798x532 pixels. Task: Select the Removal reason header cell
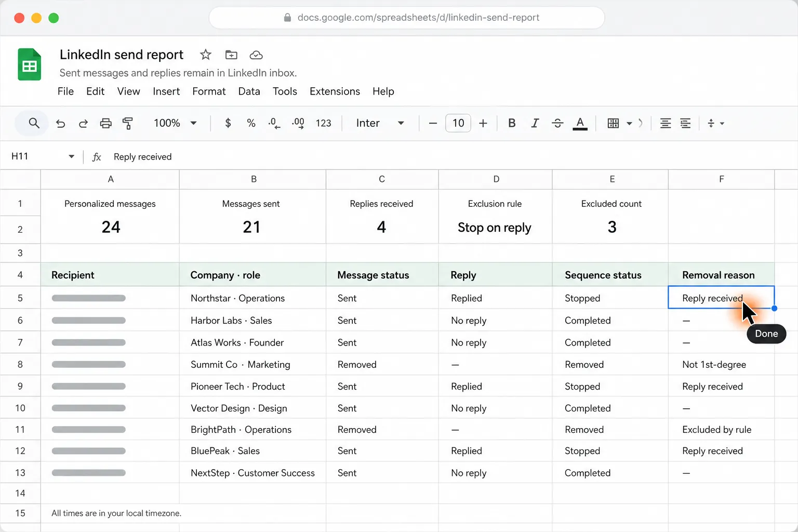721,275
